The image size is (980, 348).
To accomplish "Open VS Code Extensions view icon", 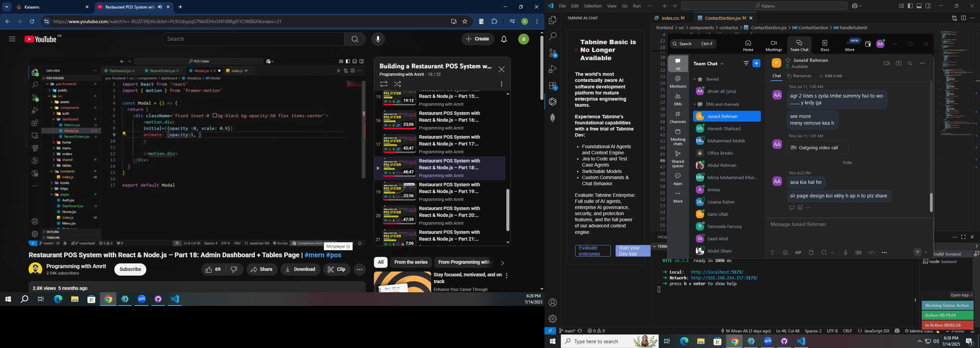I will 553,86.
